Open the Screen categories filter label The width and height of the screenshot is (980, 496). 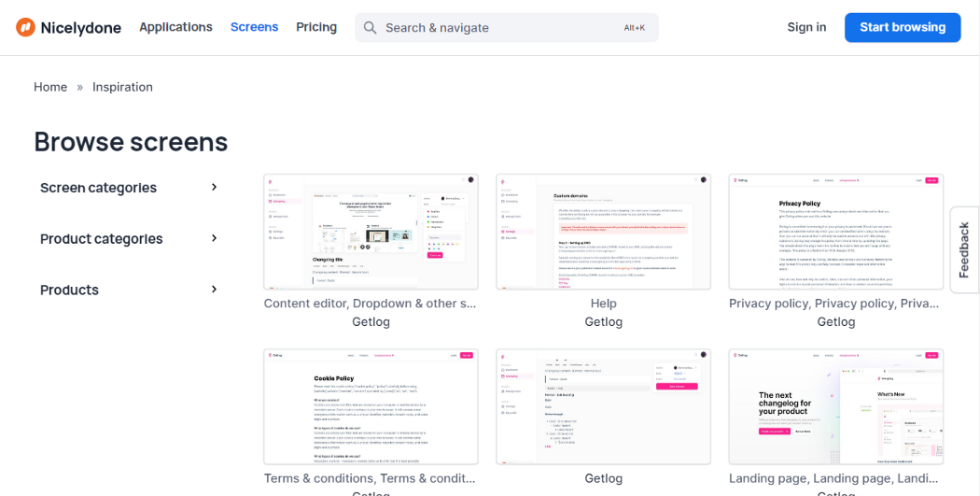click(99, 188)
